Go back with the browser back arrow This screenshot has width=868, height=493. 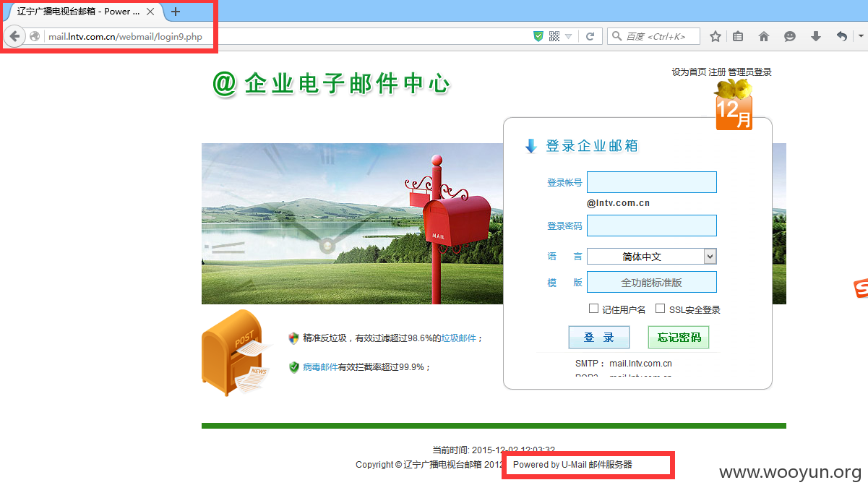click(x=14, y=36)
